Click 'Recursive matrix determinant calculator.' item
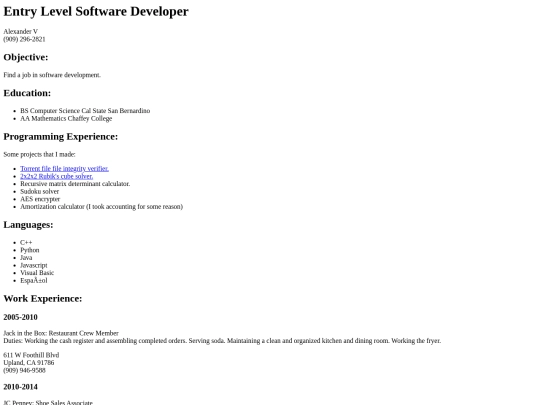The width and height of the screenshot is (540, 405). 75,184
